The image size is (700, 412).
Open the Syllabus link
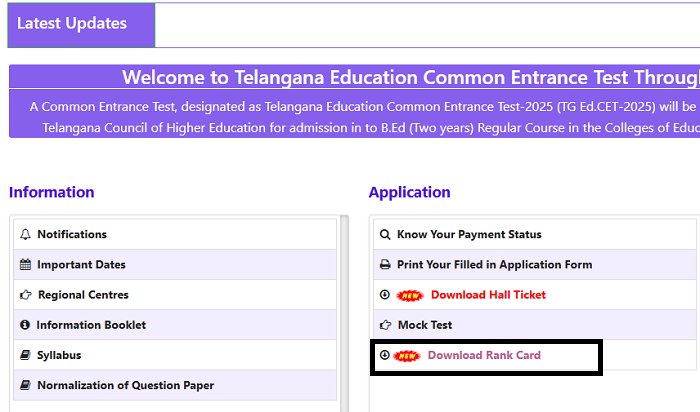[x=59, y=355]
